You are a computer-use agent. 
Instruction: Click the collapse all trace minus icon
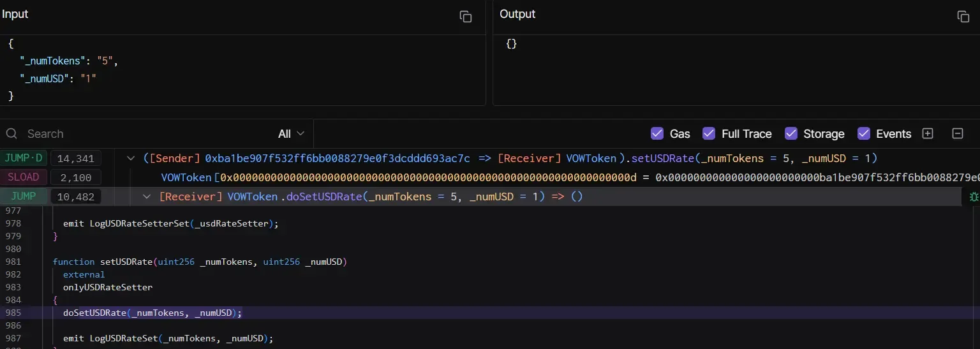[957, 133]
